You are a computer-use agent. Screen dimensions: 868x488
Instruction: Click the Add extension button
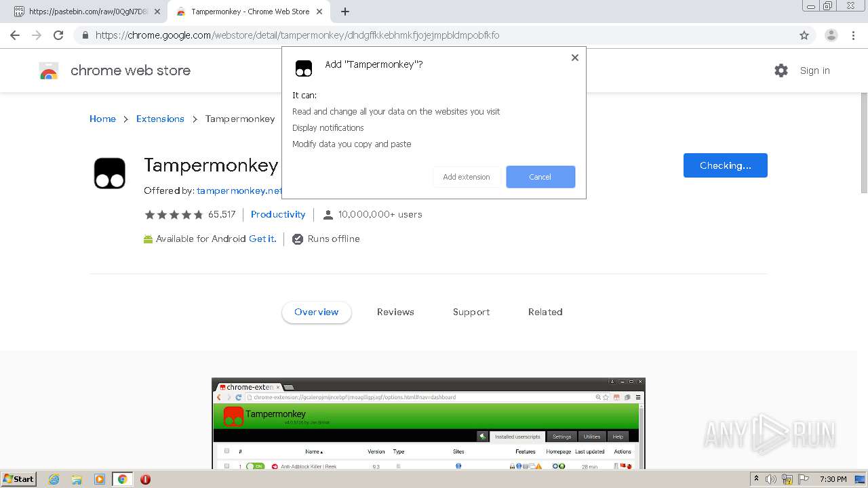(467, 177)
